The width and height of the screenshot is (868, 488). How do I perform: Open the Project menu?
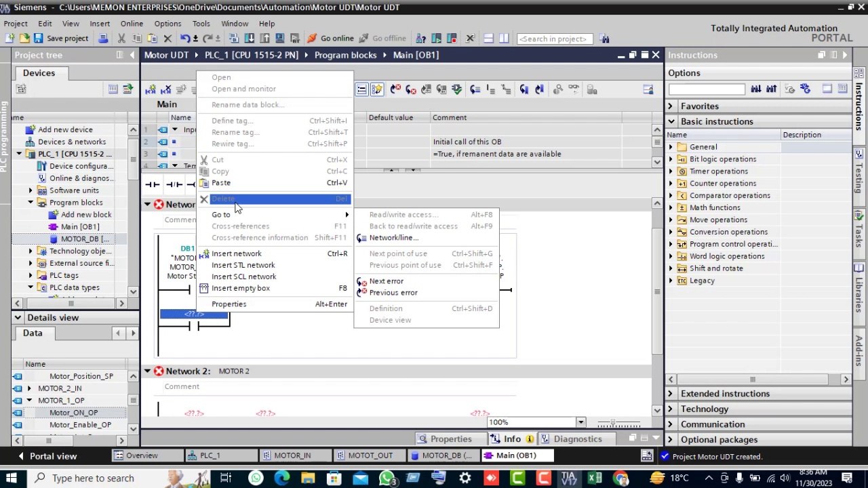[x=16, y=24]
